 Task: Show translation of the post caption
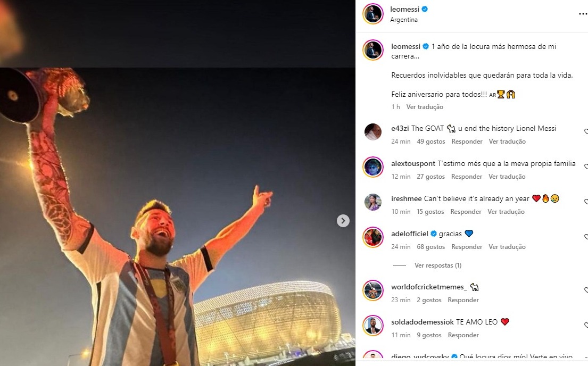click(x=425, y=107)
